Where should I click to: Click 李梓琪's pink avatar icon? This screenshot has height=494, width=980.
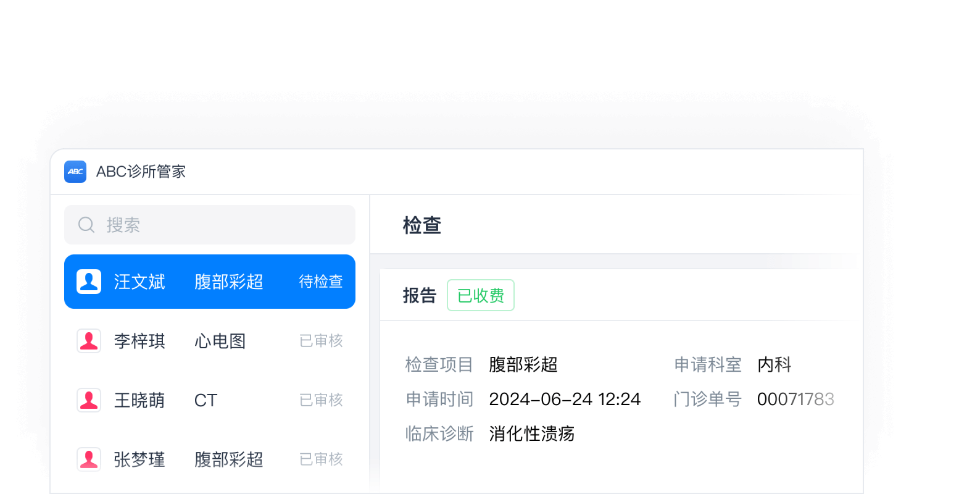tap(89, 341)
